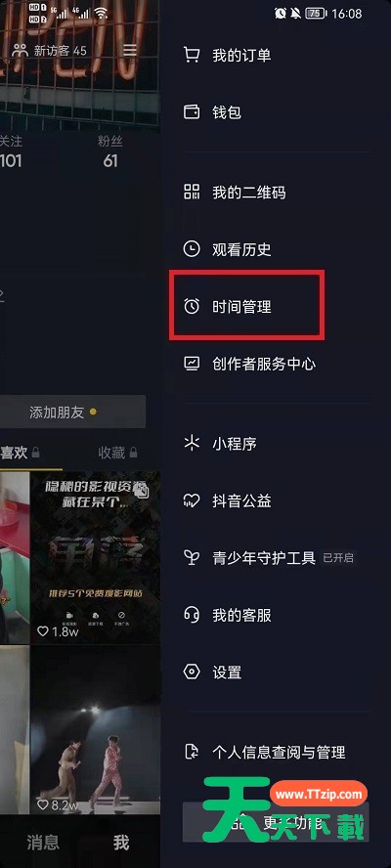Viewport: 391px width, 868px height.
Task: Tap the 添加朋友 button
Action: coord(72,412)
